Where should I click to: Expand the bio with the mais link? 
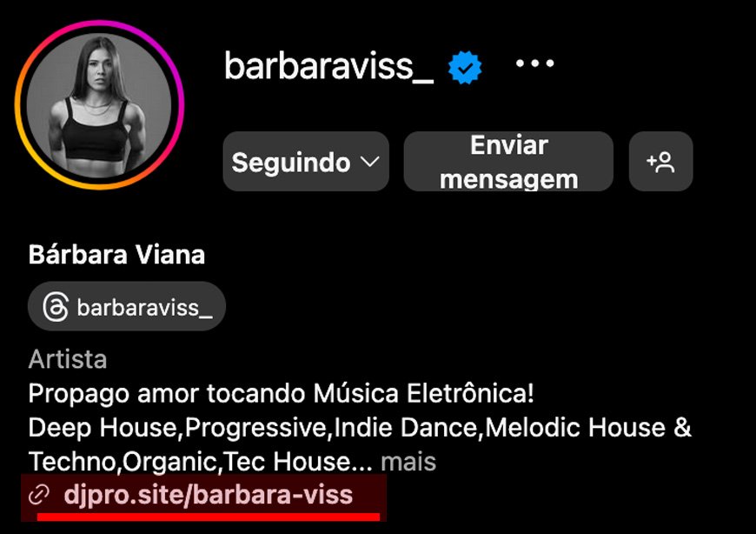click(x=408, y=462)
